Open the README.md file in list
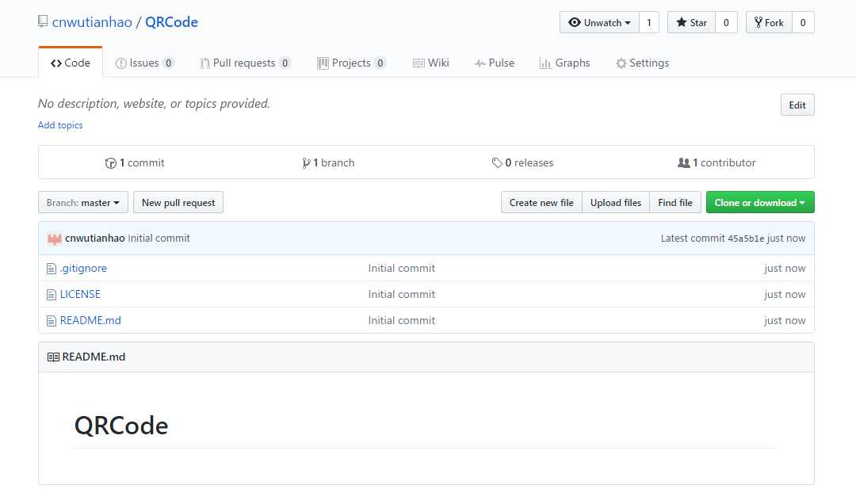Image resolution: width=856 pixels, height=504 pixels. click(90, 320)
